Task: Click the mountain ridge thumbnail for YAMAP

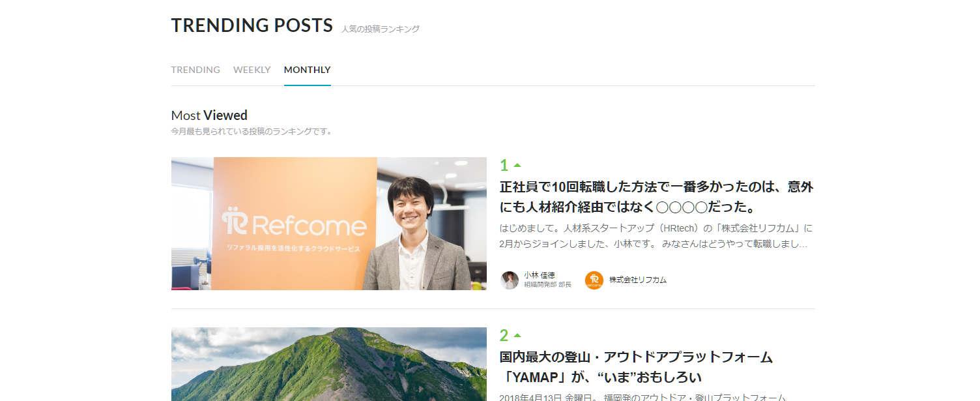Action: (x=328, y=364)
